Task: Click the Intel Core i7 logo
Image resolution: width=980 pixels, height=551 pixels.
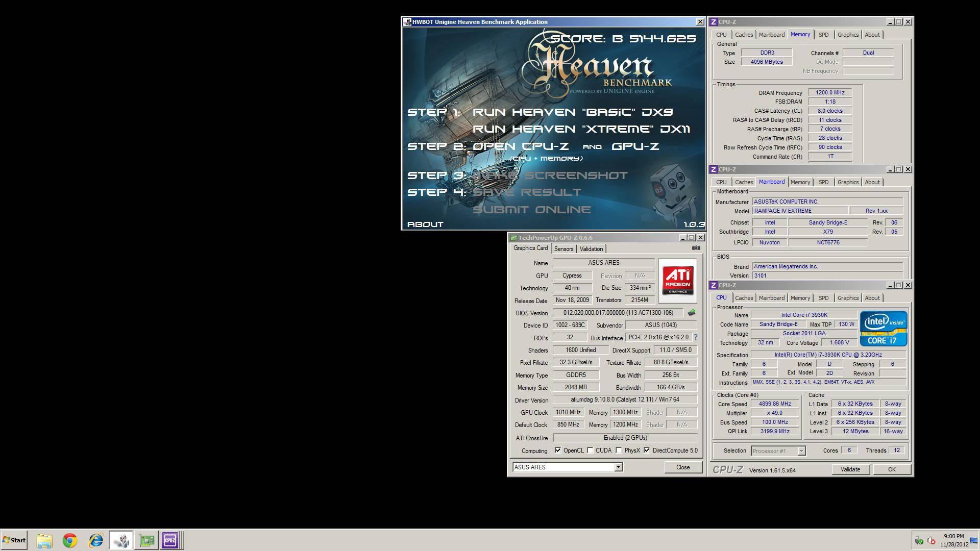Action: tap(884, 329)
